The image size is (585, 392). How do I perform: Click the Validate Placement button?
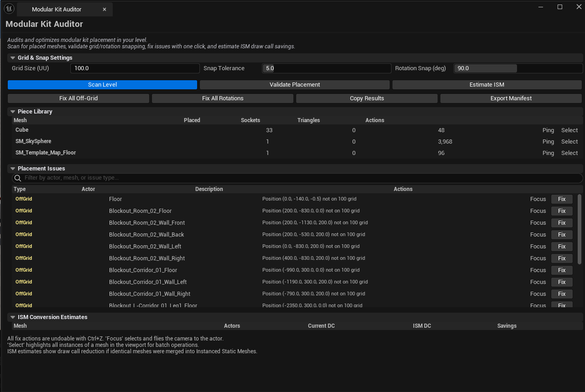[x=295, y=85]
